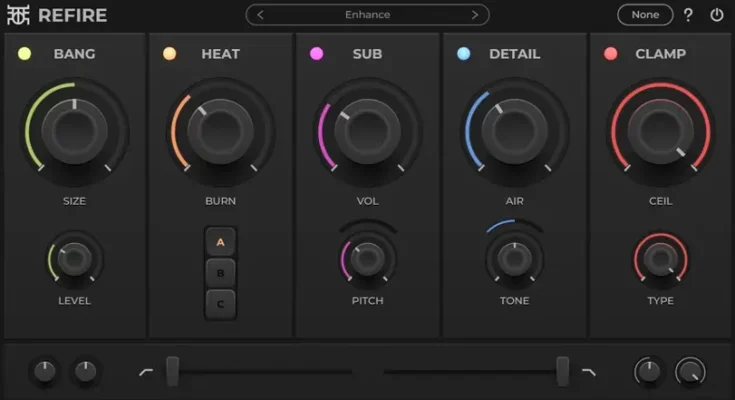Click the high-pass filter icon
735x400 pixels.
pos(146,372)
